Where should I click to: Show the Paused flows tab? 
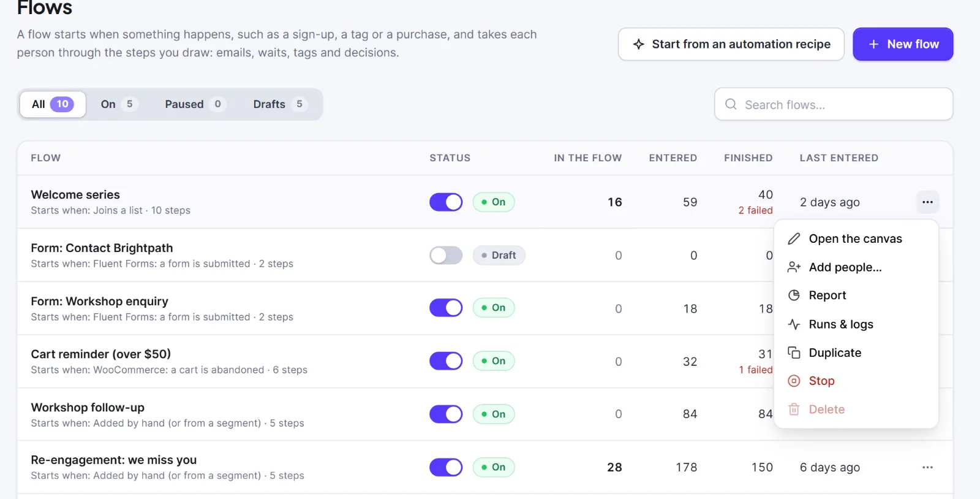pyautogui.click(x=195, y=104)
